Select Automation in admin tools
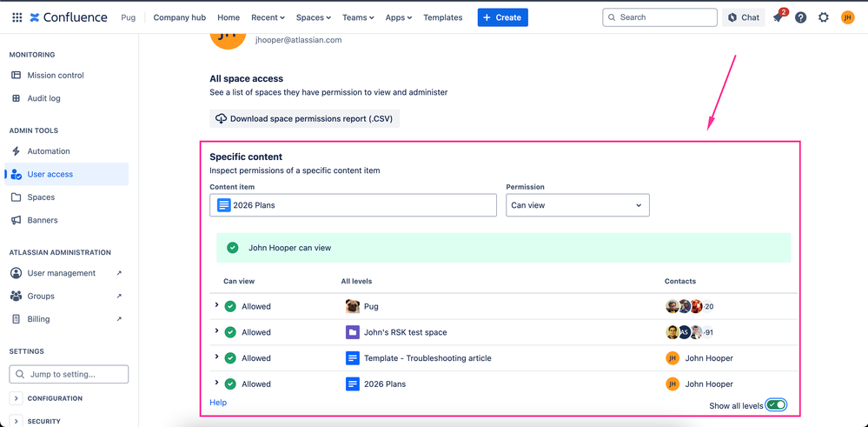Image resolution: width=868 pixels, height=427 pixels. [66, 151]
